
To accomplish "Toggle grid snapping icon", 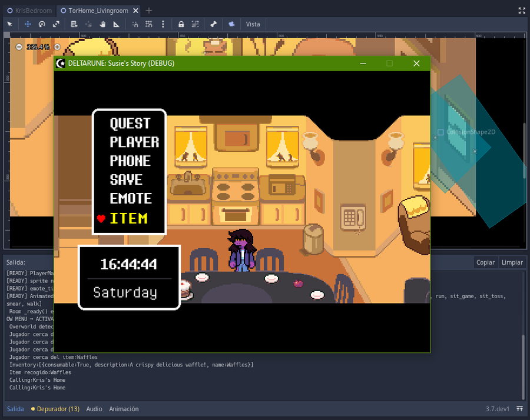I will point(149,24).
